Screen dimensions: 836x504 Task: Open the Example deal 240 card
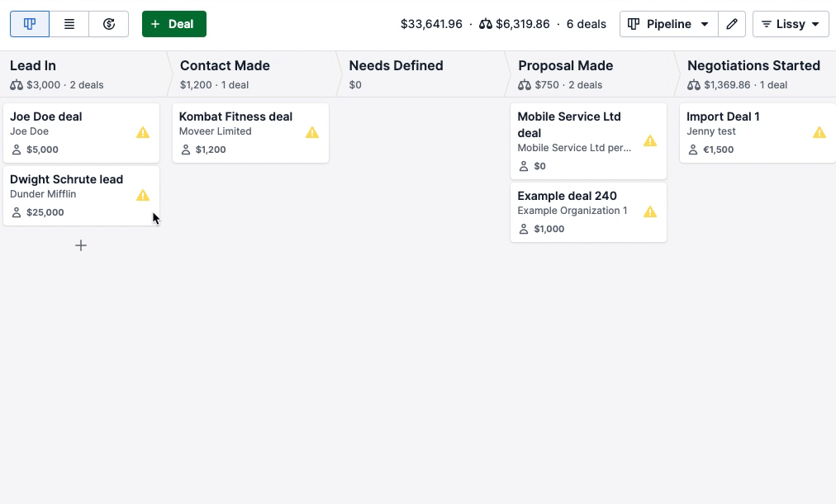pos(589,212)
